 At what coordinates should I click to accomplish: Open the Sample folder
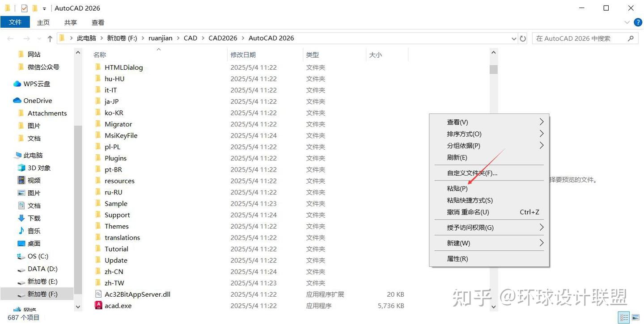click(116, 203)
